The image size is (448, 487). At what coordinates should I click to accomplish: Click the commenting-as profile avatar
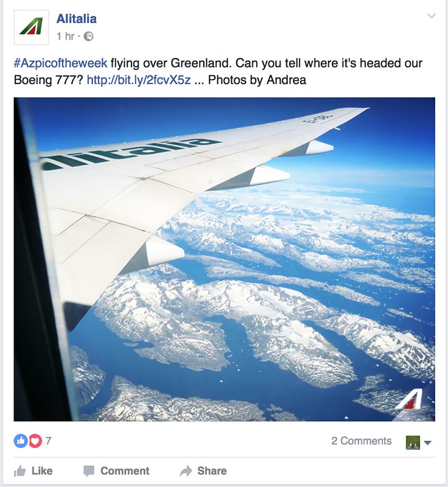click(x=413, y=443)
